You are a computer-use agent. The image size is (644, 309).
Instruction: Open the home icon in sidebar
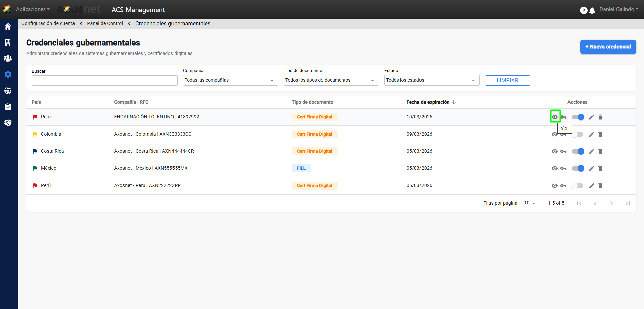pyautogui.click(x=8, y=27)
